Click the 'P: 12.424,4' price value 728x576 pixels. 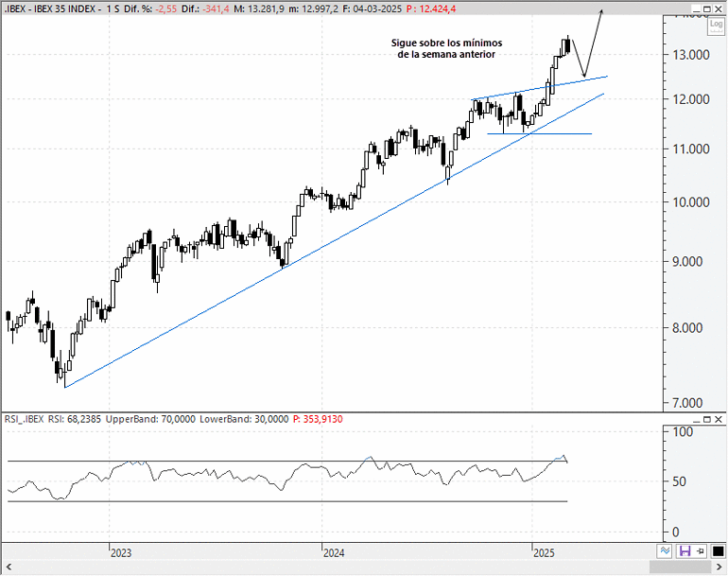(x=431, y=9)
